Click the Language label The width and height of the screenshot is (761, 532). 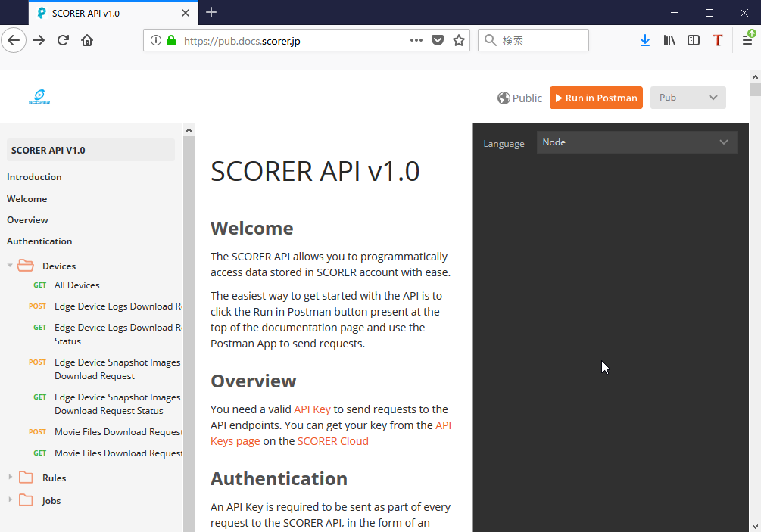coord(504,144)
